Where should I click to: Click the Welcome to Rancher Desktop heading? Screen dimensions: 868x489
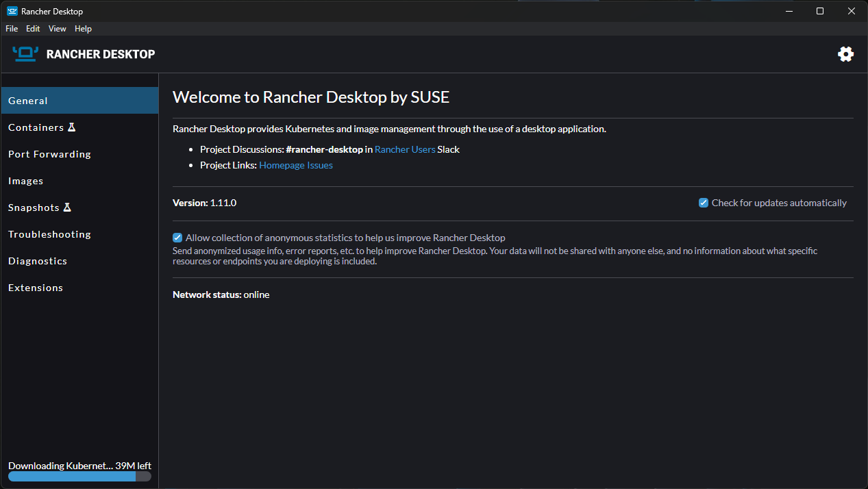[311, 97]
